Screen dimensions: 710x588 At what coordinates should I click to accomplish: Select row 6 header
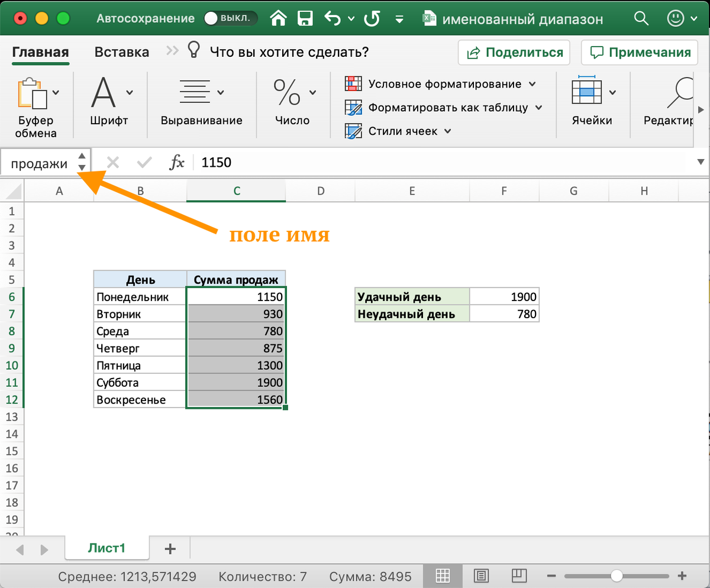point(12,297)
